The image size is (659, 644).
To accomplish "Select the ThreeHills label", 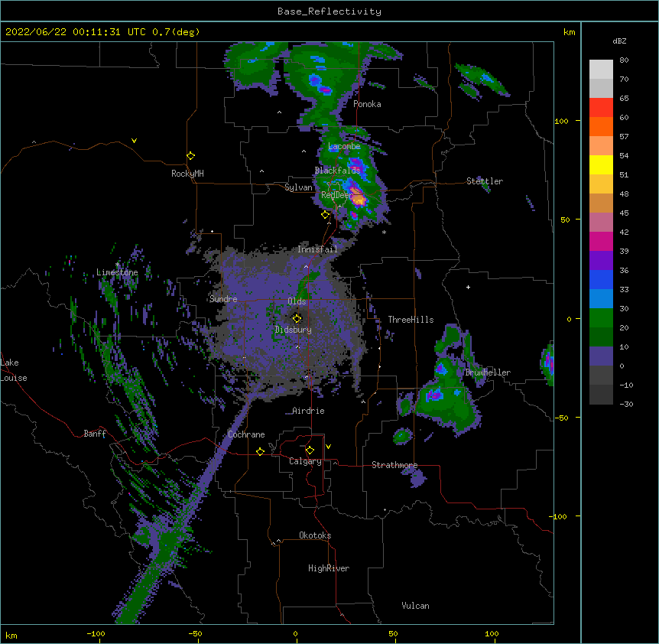I will [411, 320].
